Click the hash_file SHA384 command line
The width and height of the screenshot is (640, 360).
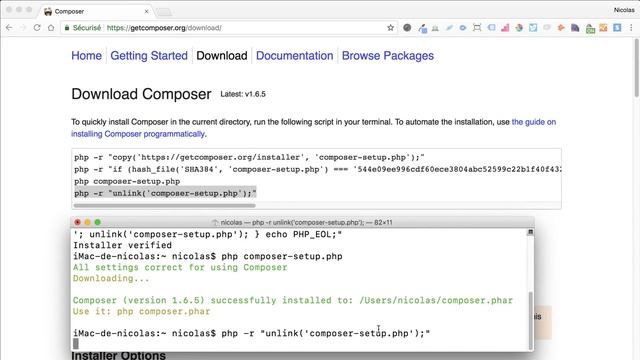pos(318,169)
